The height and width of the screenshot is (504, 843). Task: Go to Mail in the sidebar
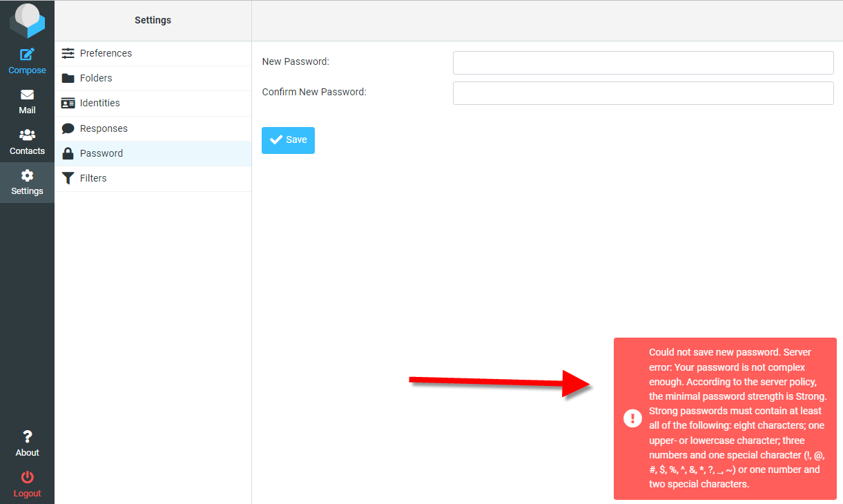pyautogui.click(x=27, y=101)
